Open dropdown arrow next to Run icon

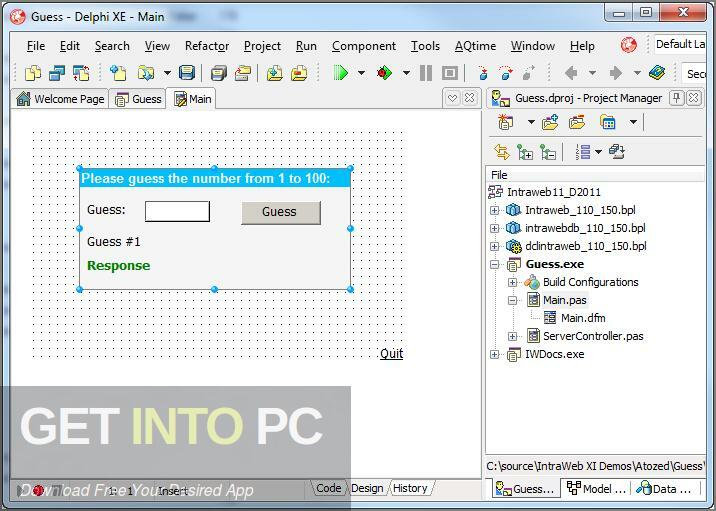(361, 73)
